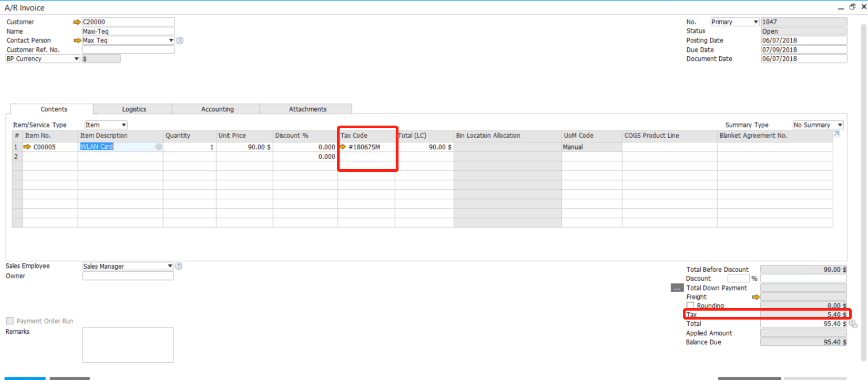Image resolution: width=868 pixels, height=380 pixels.
Task: Open the Primary series dropdown
Action: (755, 22)
